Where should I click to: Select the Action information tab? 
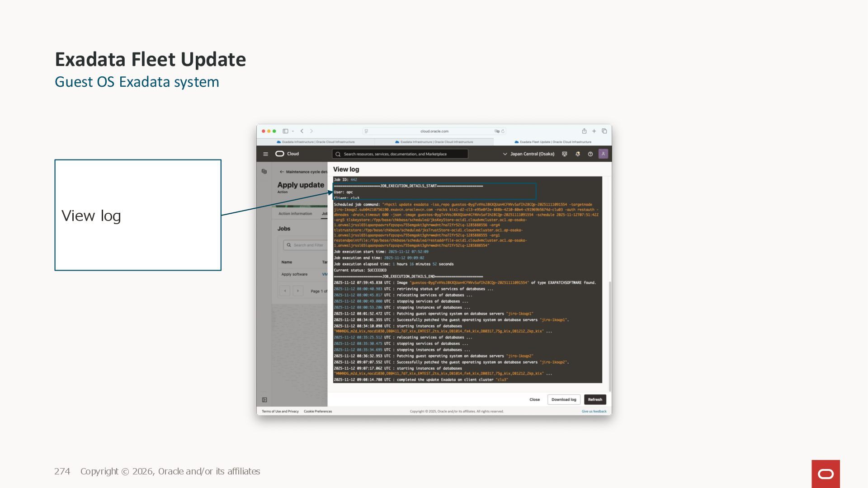[x=295, y=214]
